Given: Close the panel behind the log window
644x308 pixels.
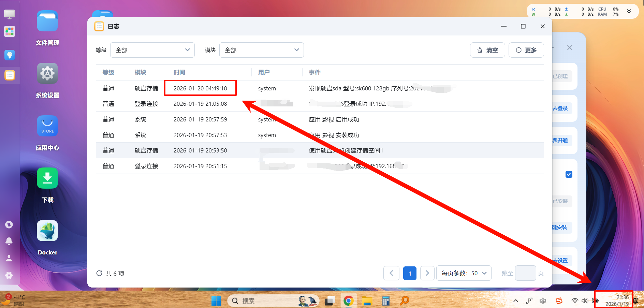Looking at the screenshot, I should pyautogui.click(x=570, y=48).
